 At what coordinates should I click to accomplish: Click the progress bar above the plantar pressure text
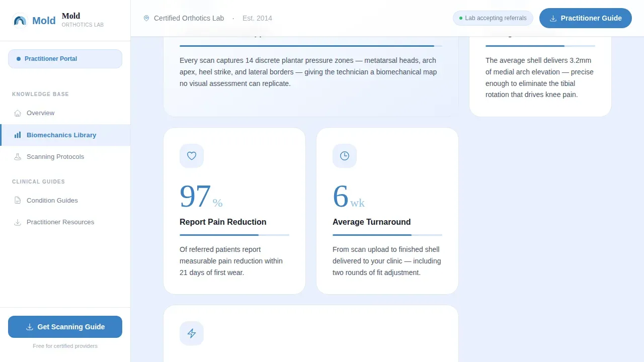(x=311, y=46)
